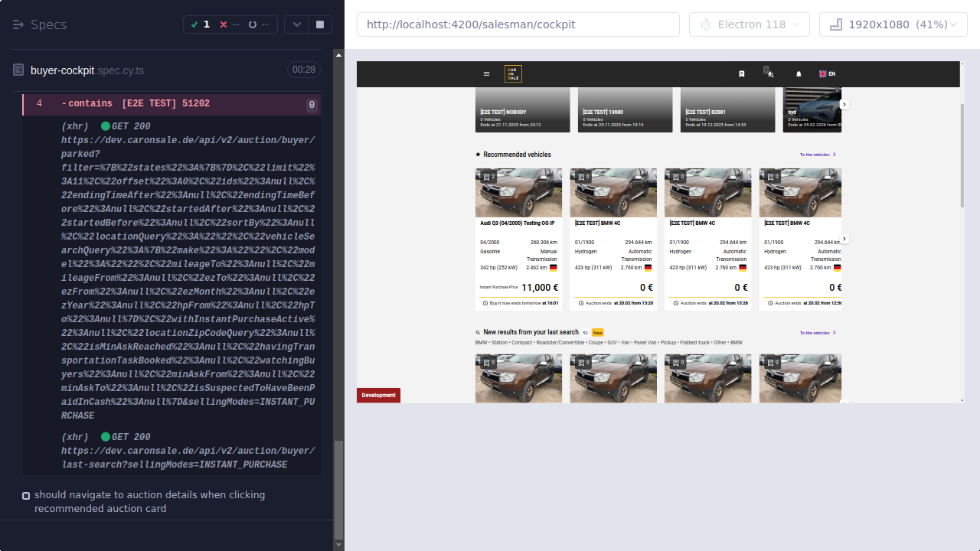Screen dimensions: 980x551
Task: Open the app's hamburger menu icon
Action: coord(486,73)
